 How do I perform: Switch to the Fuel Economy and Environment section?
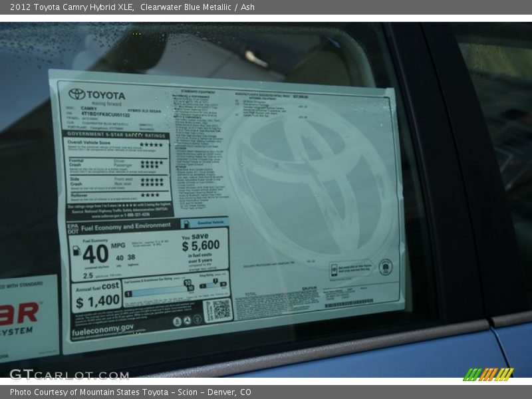[x=125, y=226]
